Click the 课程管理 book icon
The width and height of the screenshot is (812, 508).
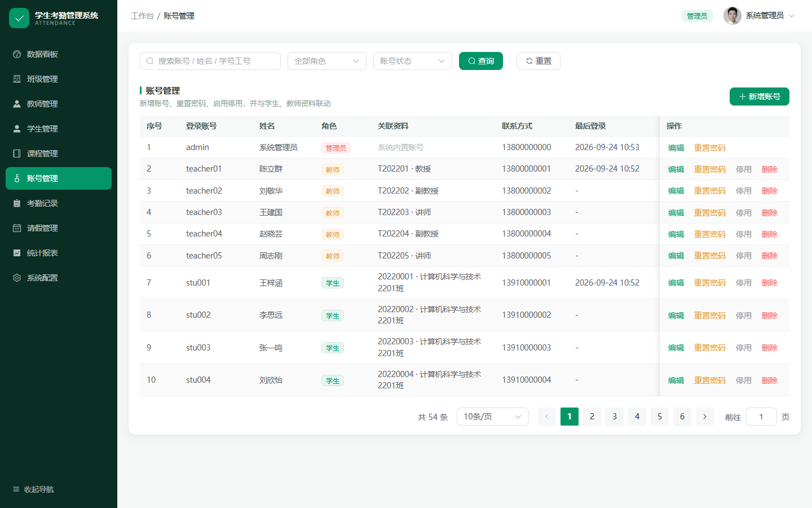coord(17,154)
